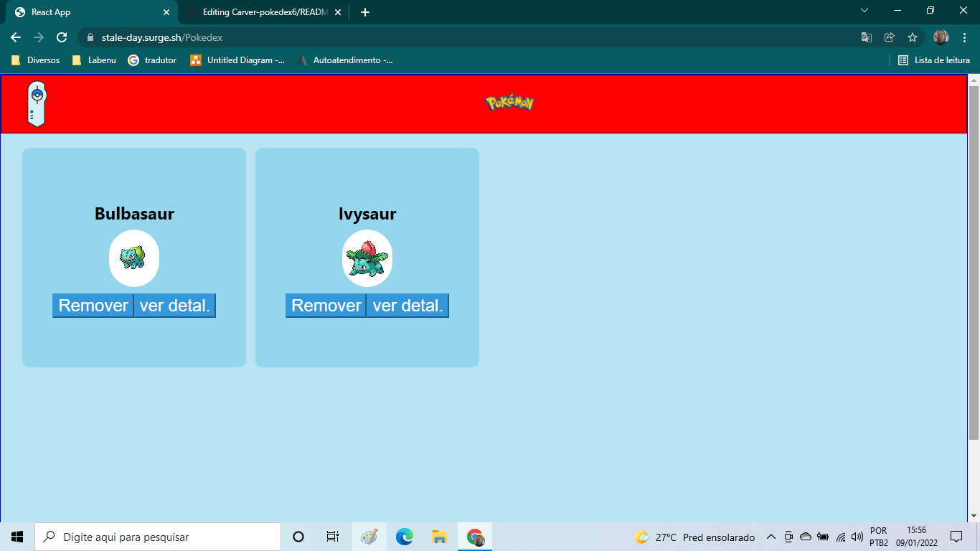Open Cortana from the taskbar circle icon
Screen dimensions: 980x551
point(298,537)
